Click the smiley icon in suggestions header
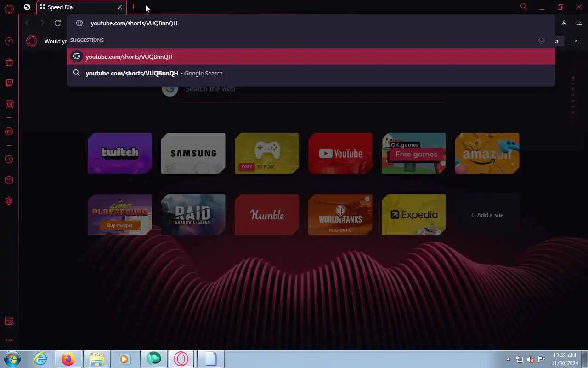 coord(542,40)
